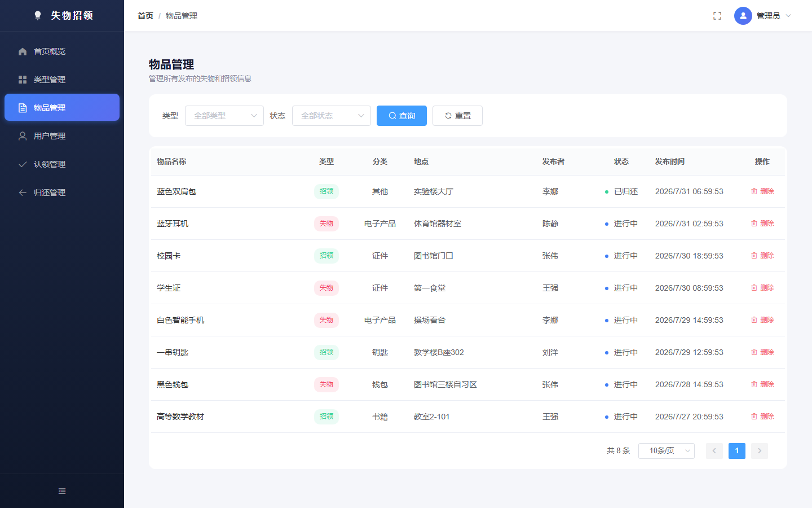Click the home icon beside 首页概览
This screenshot has width=812, height=508.
tap(23, 51)
